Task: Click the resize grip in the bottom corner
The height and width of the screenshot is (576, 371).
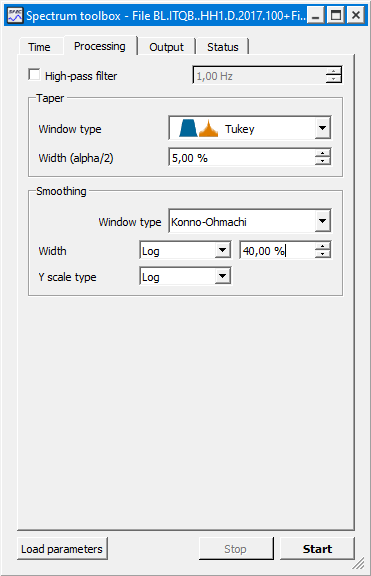Action: pyautogui.click(x=359, y=563)
